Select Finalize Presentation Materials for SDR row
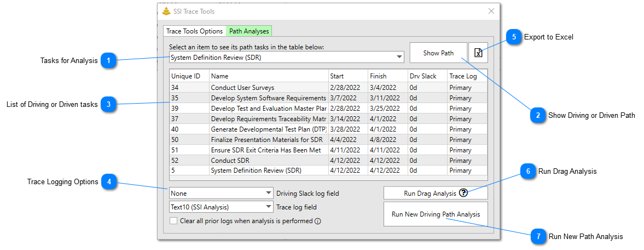Image resolution: width=644 pixels, height=250 pixels. pos(329,140)
